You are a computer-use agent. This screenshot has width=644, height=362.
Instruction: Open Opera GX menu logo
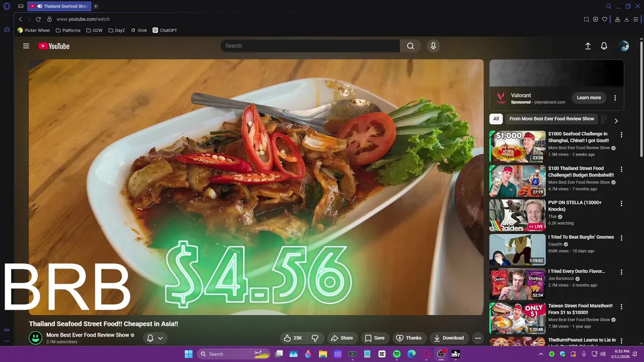pos(7,7)
